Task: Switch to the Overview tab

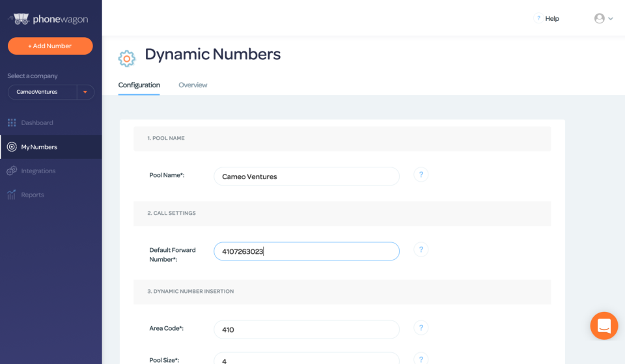Action: click(193, 85)
